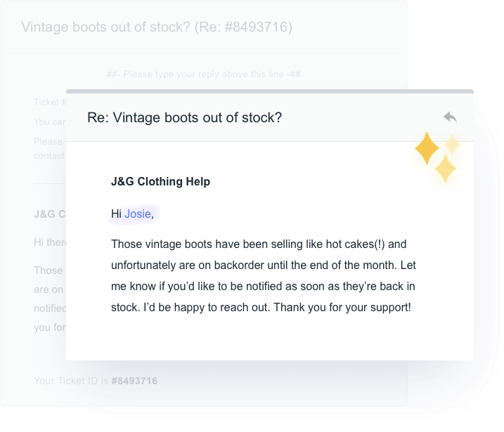Open the faded "Vintage boots out of stock? (Re: #8493716)" title
The height and width of the screenshot is (432, 504).
pyautogui.click(x=156, y=27)
